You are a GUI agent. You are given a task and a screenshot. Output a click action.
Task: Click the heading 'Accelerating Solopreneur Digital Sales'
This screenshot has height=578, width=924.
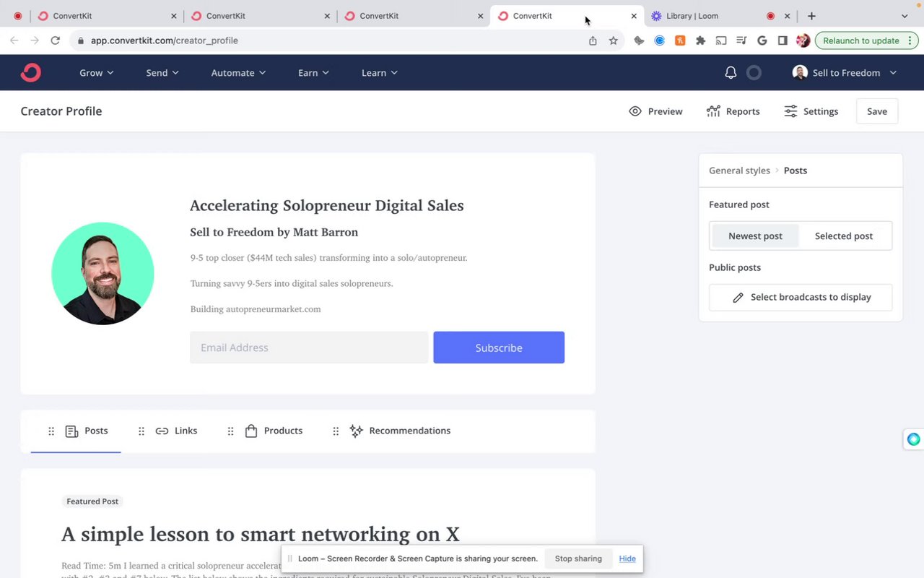(x=327, y=206)
